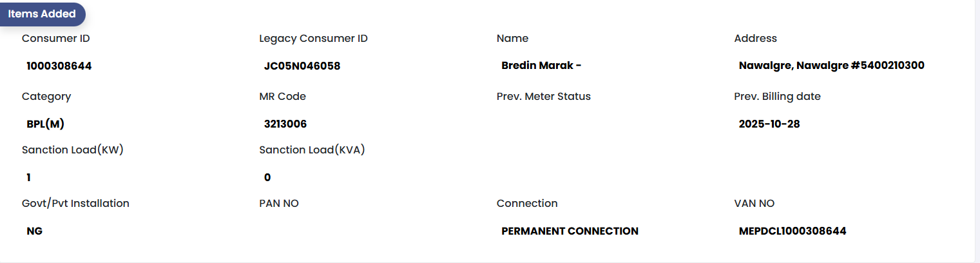Click the VAN number MEPDCL1000308644
The height and width of the screenshot is (263, 980).
(x=793, y=231)
